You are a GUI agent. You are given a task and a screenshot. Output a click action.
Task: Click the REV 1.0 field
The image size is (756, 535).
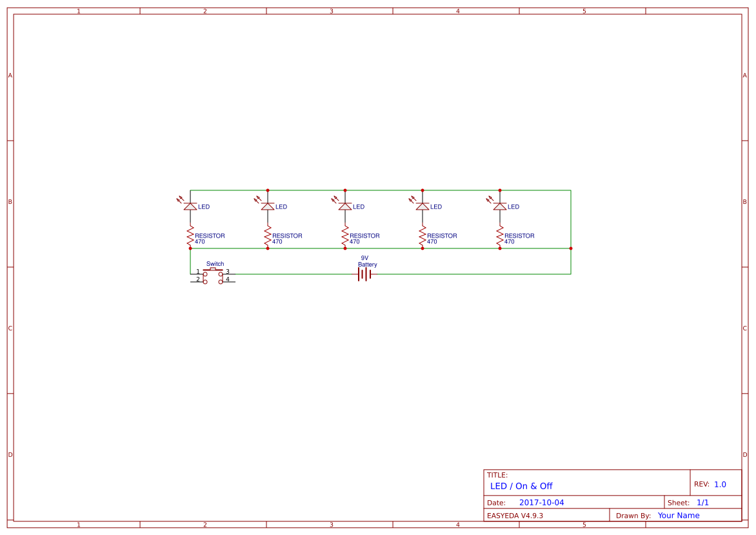pyautogui.click(x=711, y=483)
